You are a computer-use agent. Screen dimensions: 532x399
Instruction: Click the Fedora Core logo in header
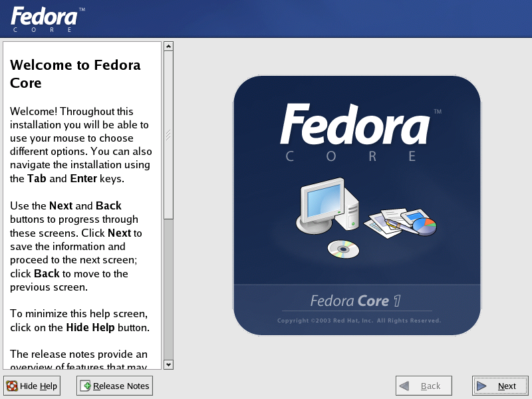pyautogui.click(x=48, y=19)
